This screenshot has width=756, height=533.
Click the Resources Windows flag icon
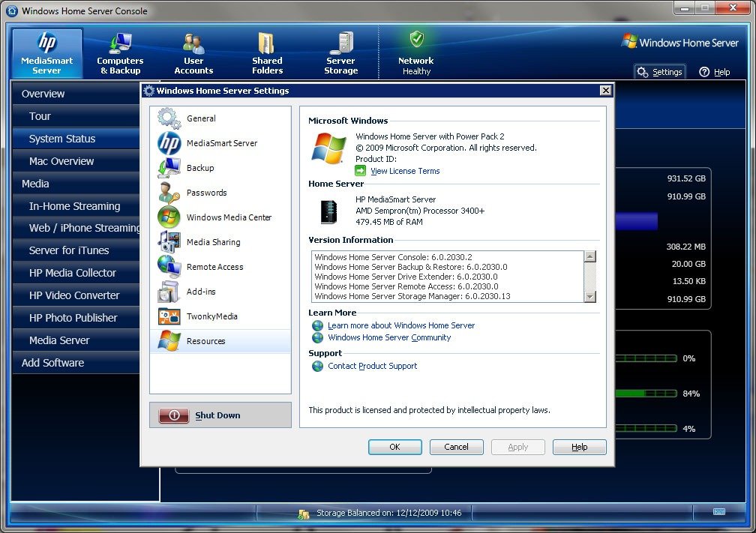pos(169,340)
